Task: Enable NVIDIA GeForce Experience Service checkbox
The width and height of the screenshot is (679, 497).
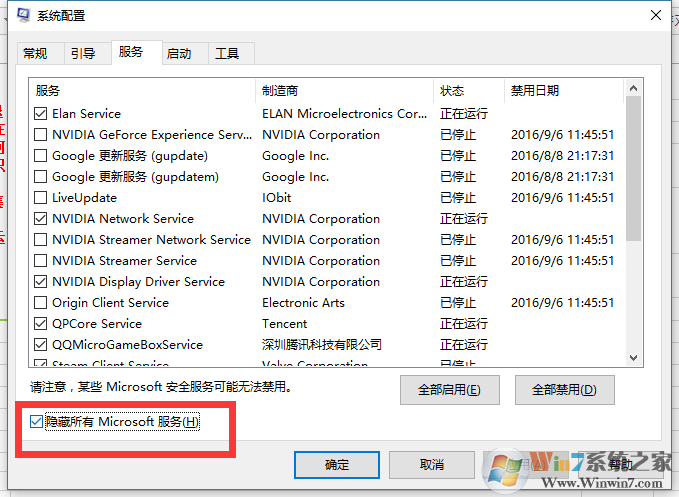Action: tap(41, 135)
